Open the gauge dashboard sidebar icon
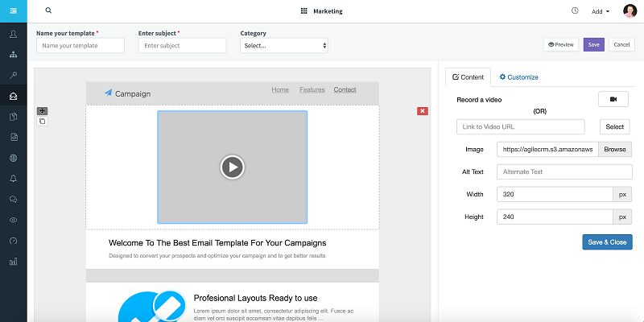This screenshot has width=644, height=322. [13, 241]
